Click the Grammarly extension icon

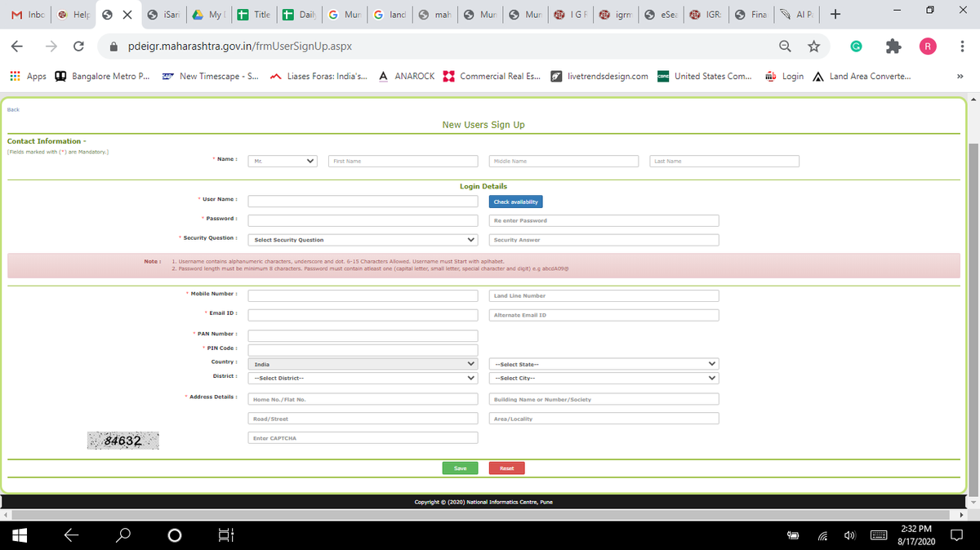tap(855, 47)
